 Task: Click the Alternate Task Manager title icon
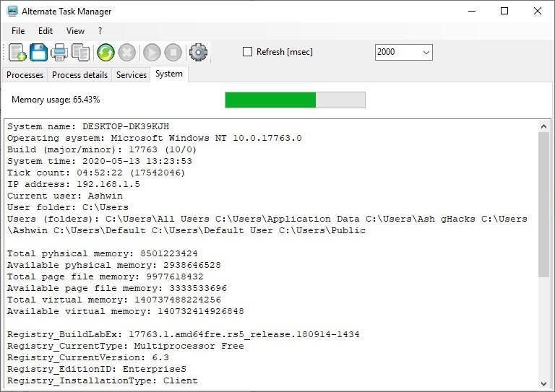pos(12,11)
